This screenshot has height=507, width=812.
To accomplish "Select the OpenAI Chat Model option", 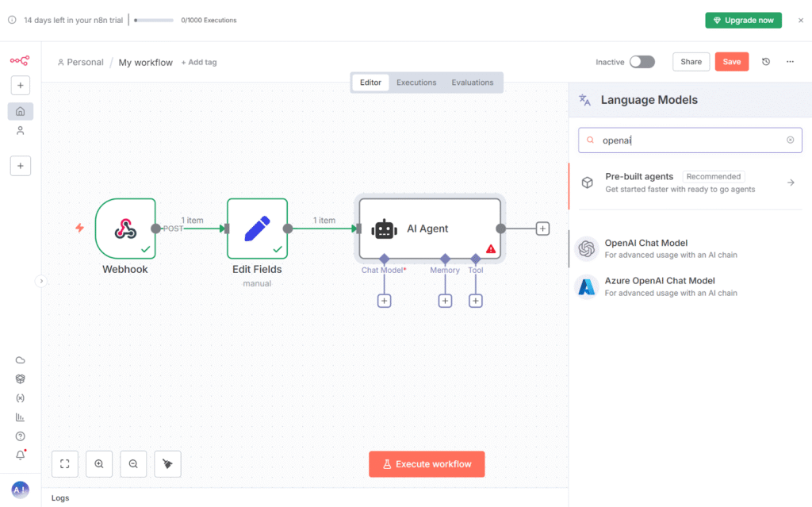I will click(x=645, y=248).
